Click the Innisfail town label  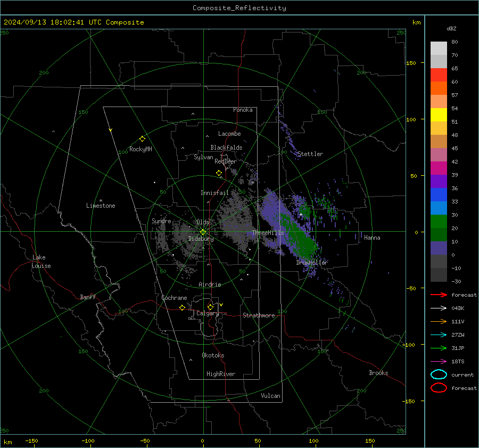[215, 193]
